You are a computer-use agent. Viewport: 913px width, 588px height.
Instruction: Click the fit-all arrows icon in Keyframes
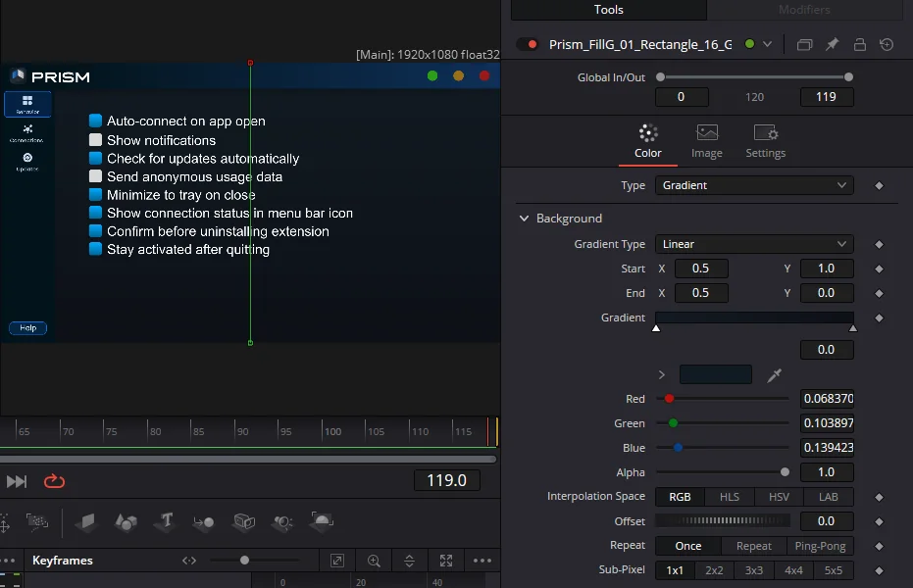(x=446, y=561)
